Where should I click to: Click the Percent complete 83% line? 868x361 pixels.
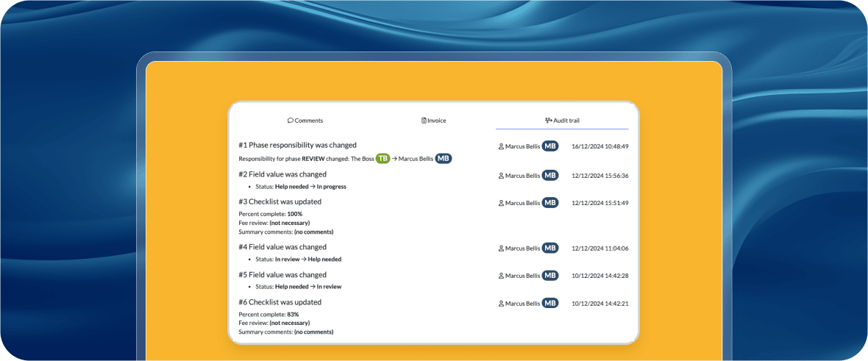(x=268, y=315)
